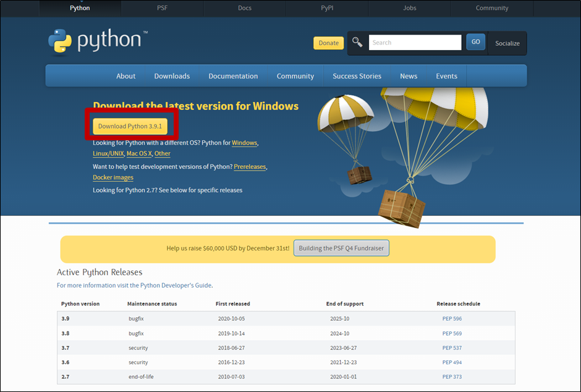Click the 3.9 Python version cell
The height and width of the screenshot is (392, 581).
coord(66,318)
